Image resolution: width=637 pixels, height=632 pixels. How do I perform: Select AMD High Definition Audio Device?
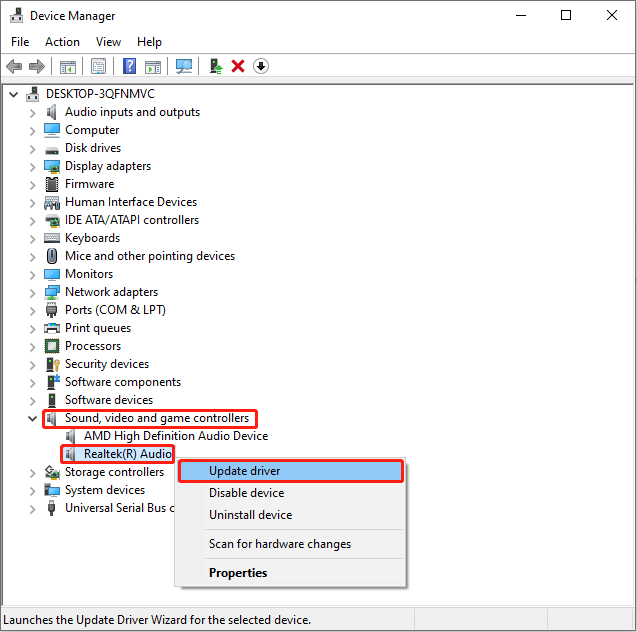175,436
